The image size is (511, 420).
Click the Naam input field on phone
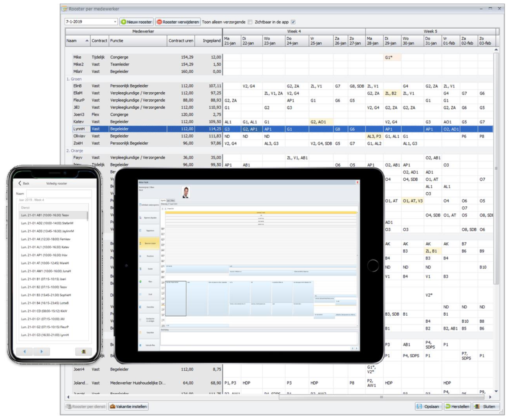[x=59, y=194]
